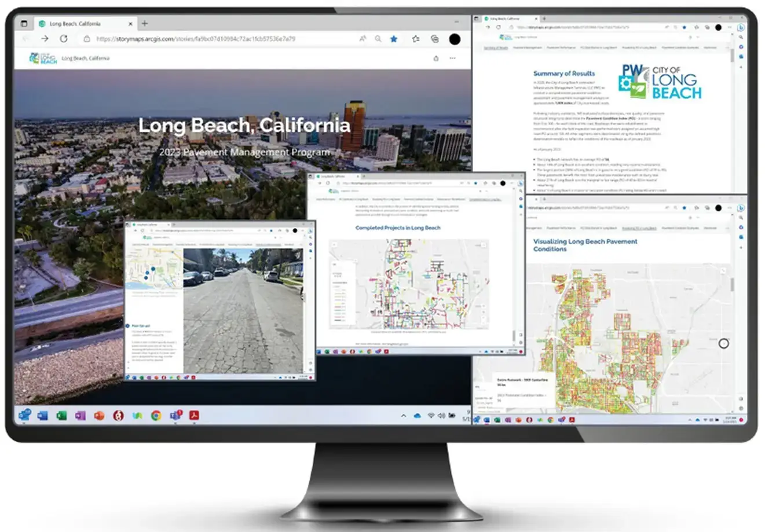Open Outlook from the taskbar
This screenshot has width=765, height=532.
click(x=24, y=415)
